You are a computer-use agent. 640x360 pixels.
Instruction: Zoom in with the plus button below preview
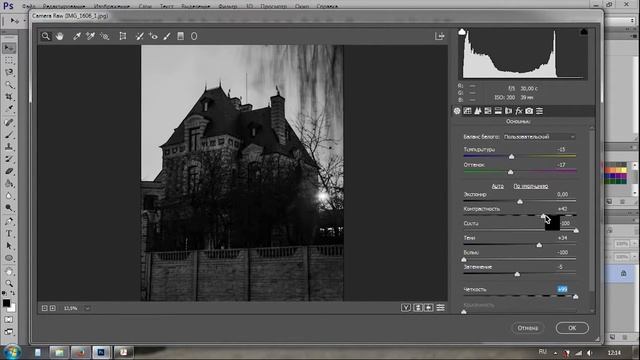point(53,308)
